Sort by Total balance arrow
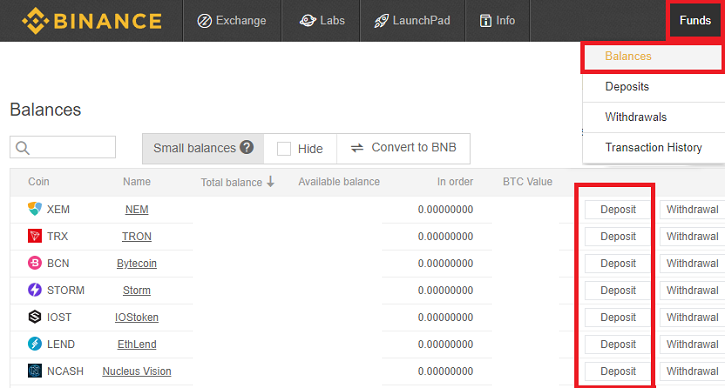 click(x=270, y=182)
